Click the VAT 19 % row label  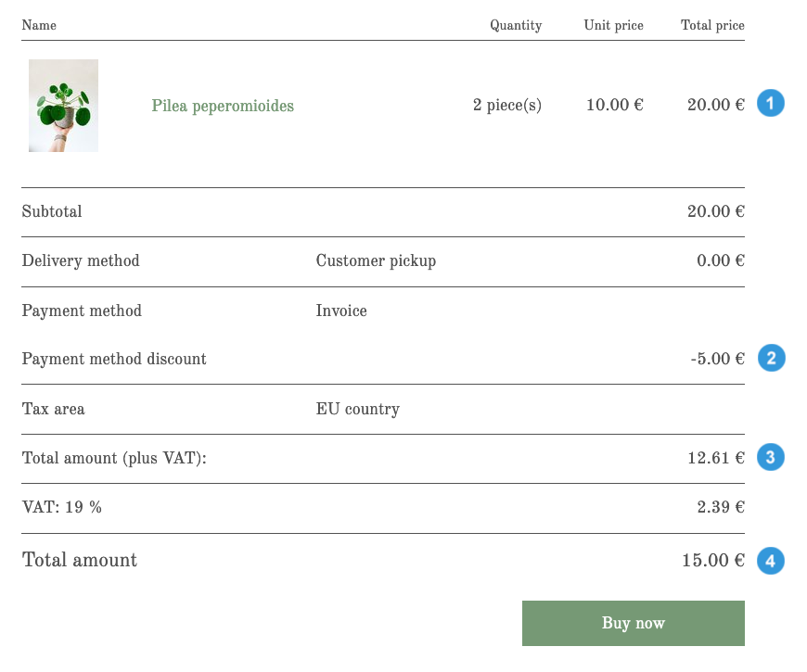[x=61, y=507]
